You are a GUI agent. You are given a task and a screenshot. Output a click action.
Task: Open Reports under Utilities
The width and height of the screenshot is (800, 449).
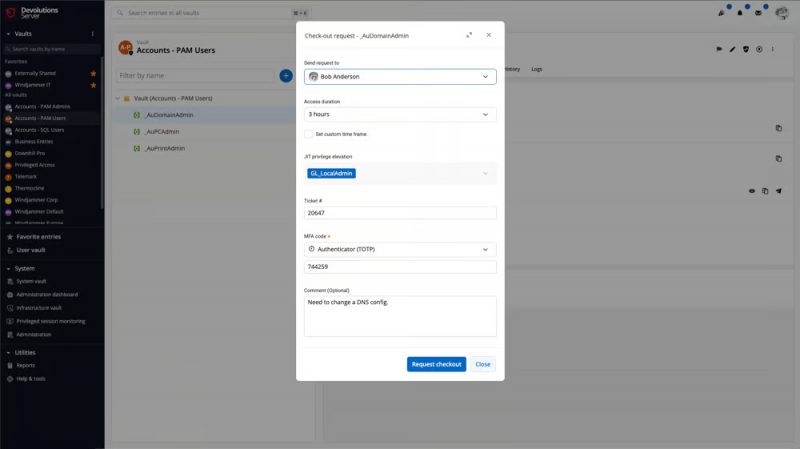tap(26, 366)
